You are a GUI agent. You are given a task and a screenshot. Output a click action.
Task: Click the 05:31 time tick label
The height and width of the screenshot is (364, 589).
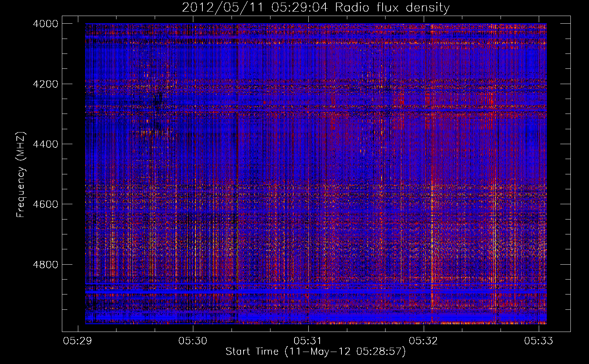tap(308, 341)
